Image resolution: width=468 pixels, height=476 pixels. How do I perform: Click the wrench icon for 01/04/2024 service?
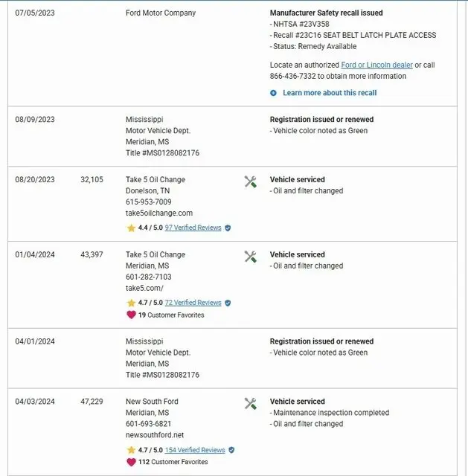coord(250,257)
